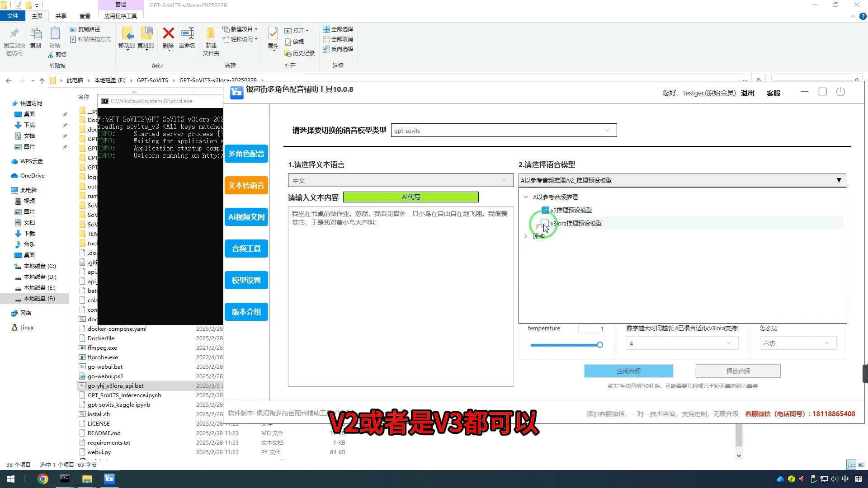868x488 pixels.
Task: Select 本地磁盘 (F:) in navigation pane
Action: point(39,299)
